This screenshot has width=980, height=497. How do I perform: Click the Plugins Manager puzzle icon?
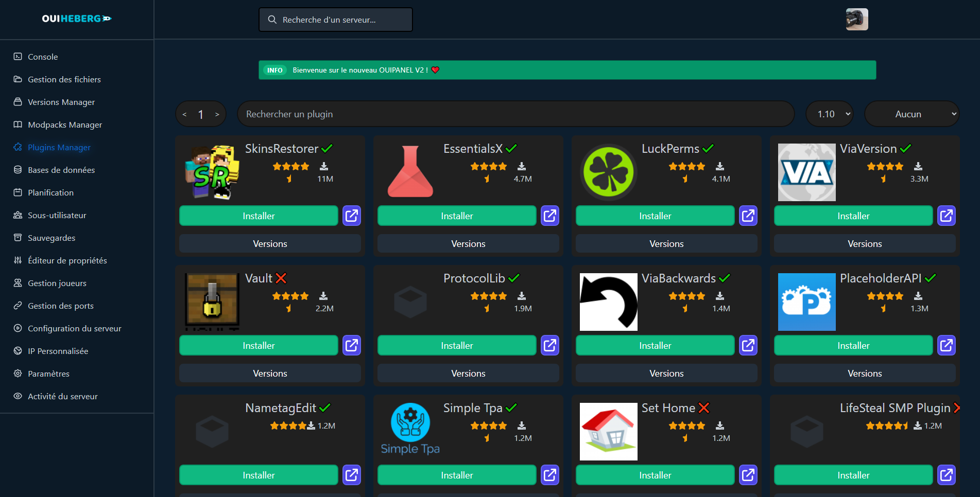coord(18,147)
